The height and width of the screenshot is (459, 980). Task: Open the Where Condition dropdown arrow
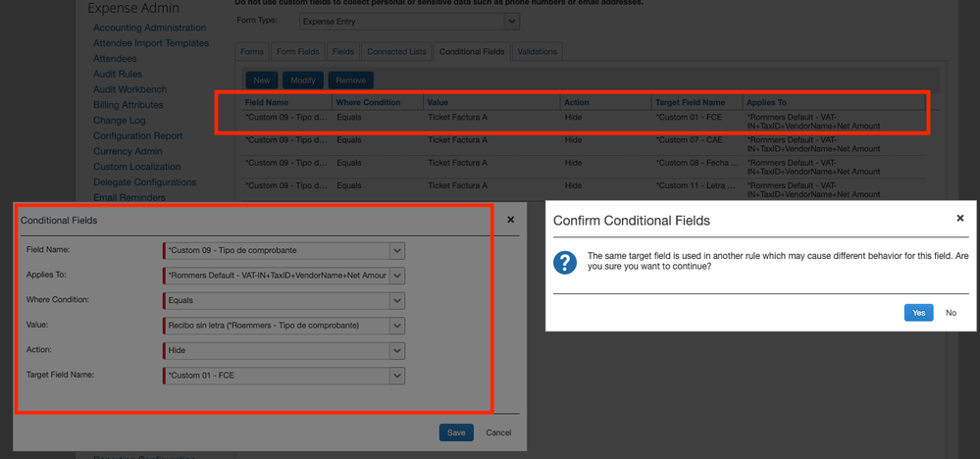tap(397, 300)
